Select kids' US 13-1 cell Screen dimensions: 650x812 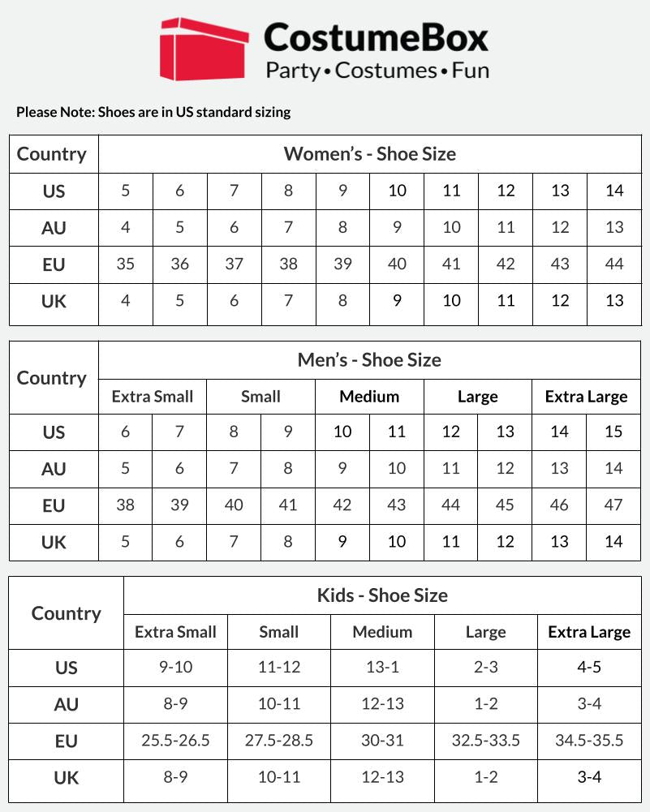coord(382,668)
